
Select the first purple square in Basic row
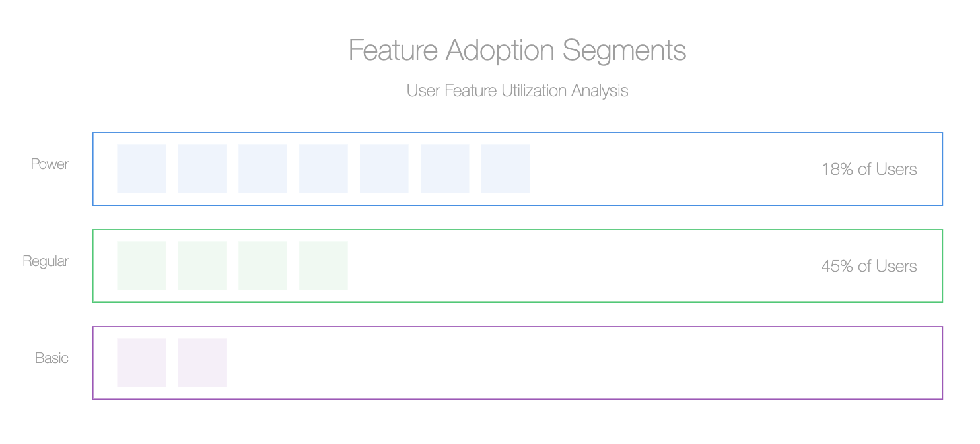[x=141, y=363]
